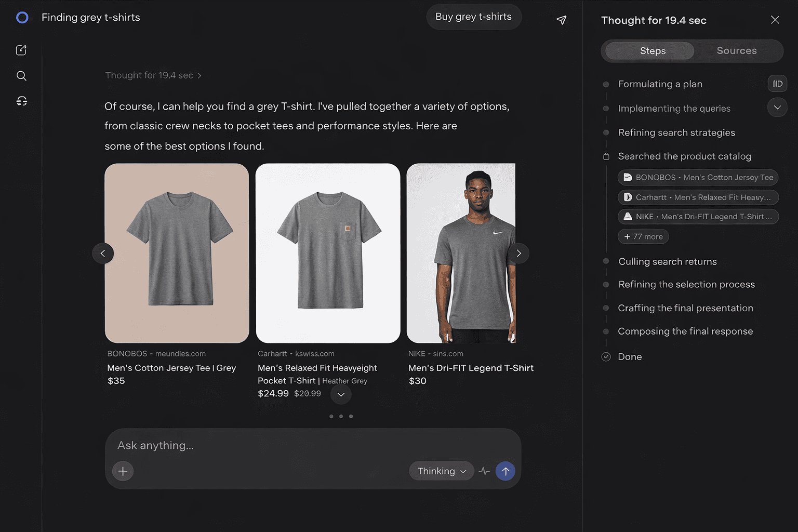Select Crafting the final presentation step

(685, 308)
